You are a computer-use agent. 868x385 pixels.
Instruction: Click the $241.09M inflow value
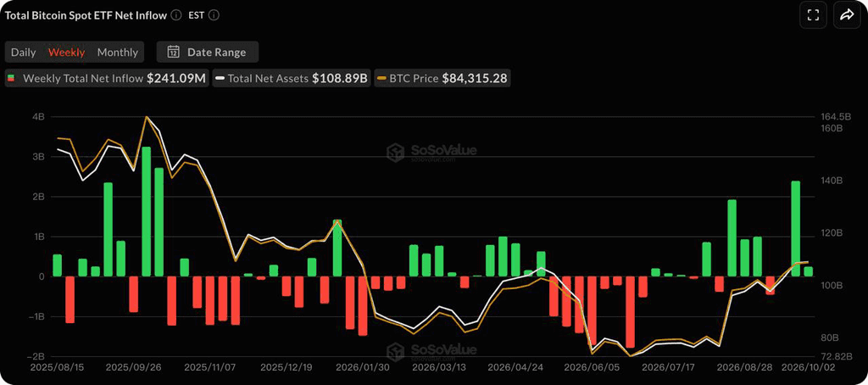[x=176, y=79]
